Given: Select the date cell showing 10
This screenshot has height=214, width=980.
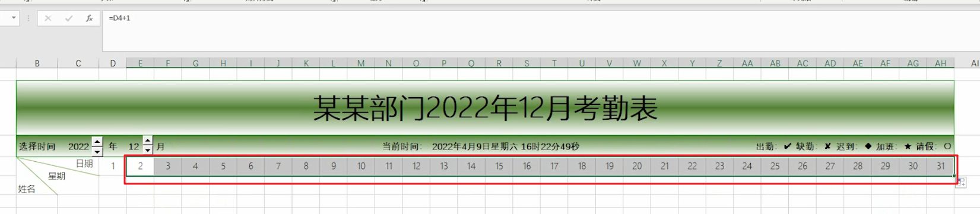Looking at the screenshot, I should pyautogui.click(x=361, y=167).
